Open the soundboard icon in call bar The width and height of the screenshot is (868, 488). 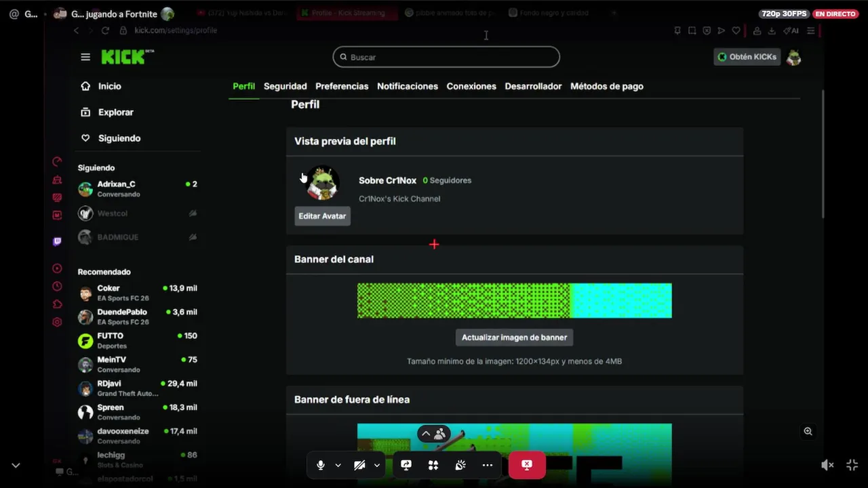460,465
